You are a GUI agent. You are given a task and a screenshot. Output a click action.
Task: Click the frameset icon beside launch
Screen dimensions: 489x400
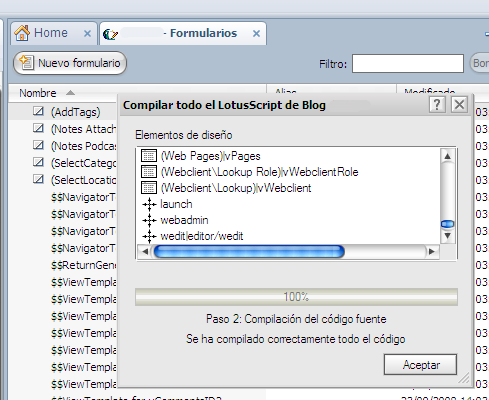pyautogui.click(x=149, y=204)
